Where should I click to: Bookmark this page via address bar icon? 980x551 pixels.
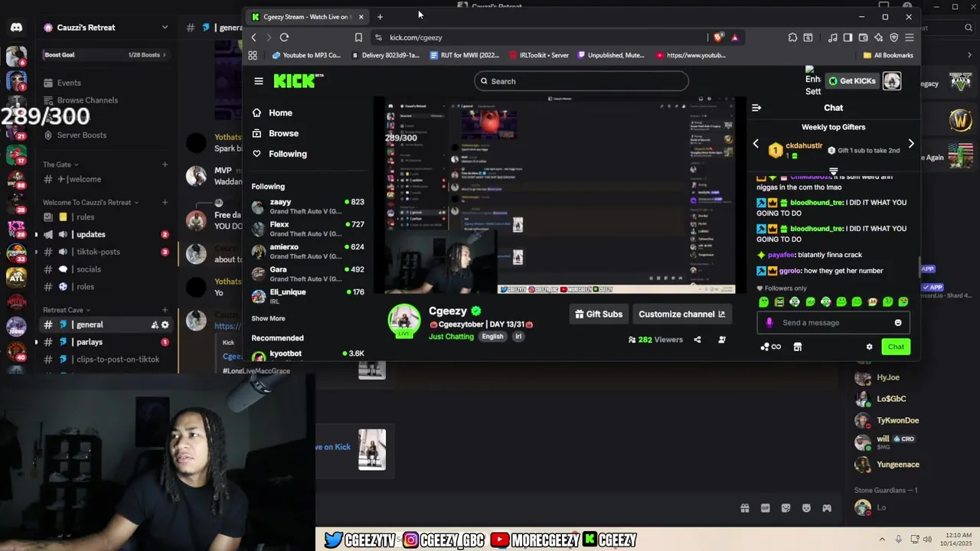tap(358, 37)
